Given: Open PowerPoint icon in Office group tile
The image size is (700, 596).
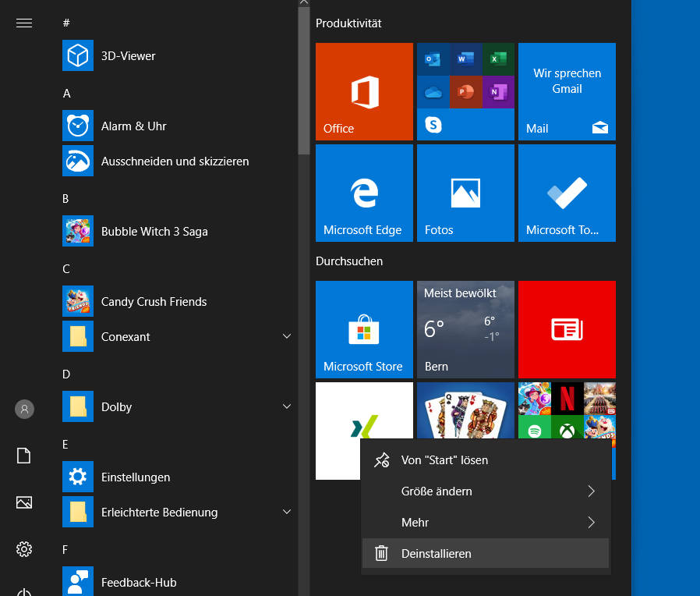Looking at the screenshot, I should [x=465, y=92].
